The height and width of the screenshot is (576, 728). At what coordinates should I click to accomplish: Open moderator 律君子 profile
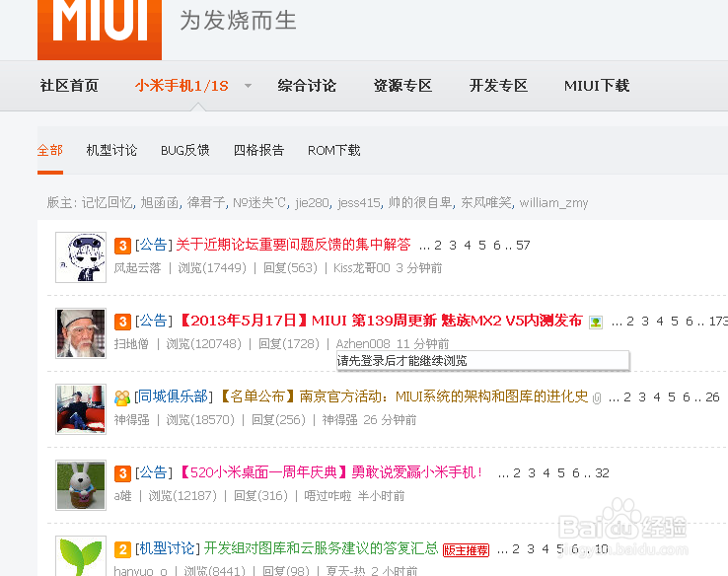tap(206, 203)
